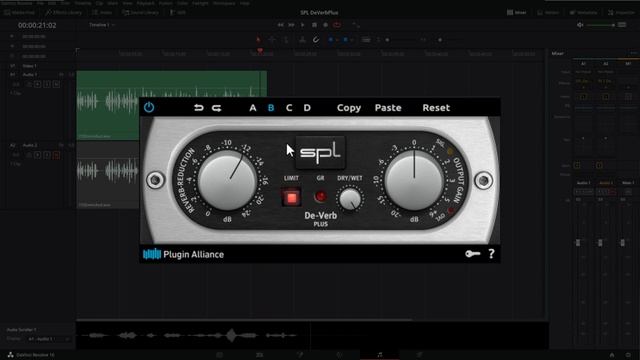640x360 pixels.
Task: Select plugin settings bank A
Action: point(253,108)
